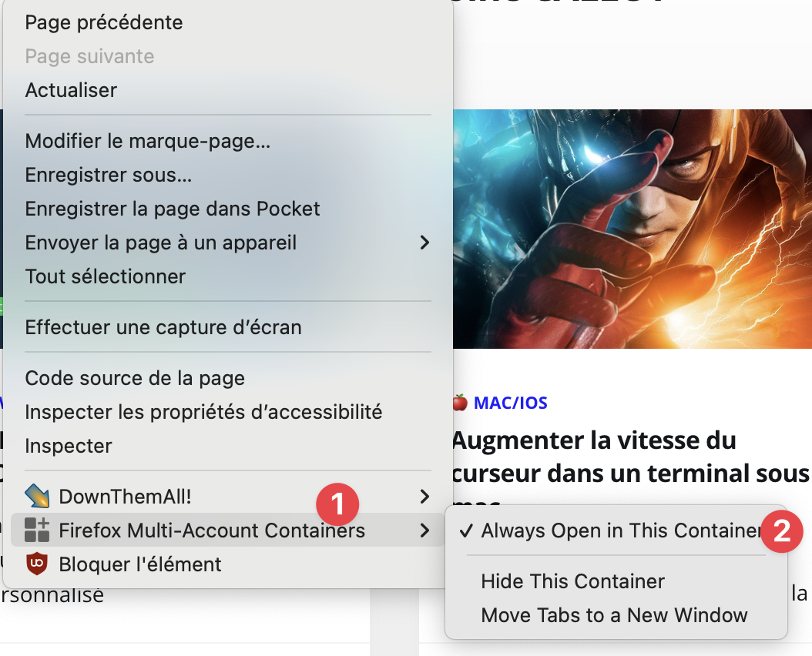Viewport: 812px width, 656px height.
Task: Go back with Page précédente
Action: coord(104,22)
